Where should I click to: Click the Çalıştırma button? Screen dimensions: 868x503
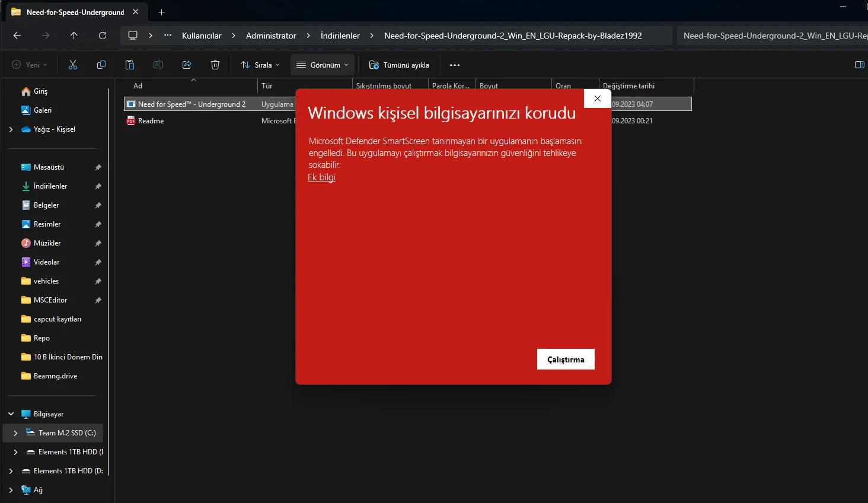(566, 359)
